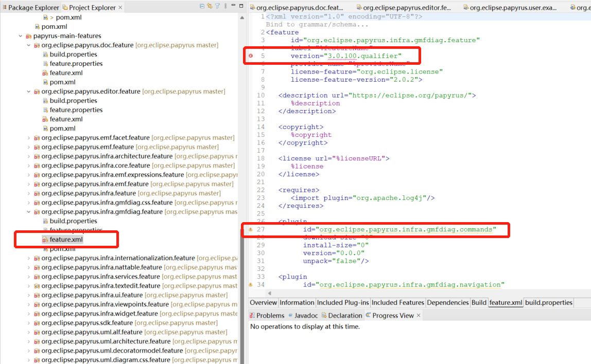Switch to the Overview page tab
Viewport: 591px width, 364px height.
click(263, 303)
